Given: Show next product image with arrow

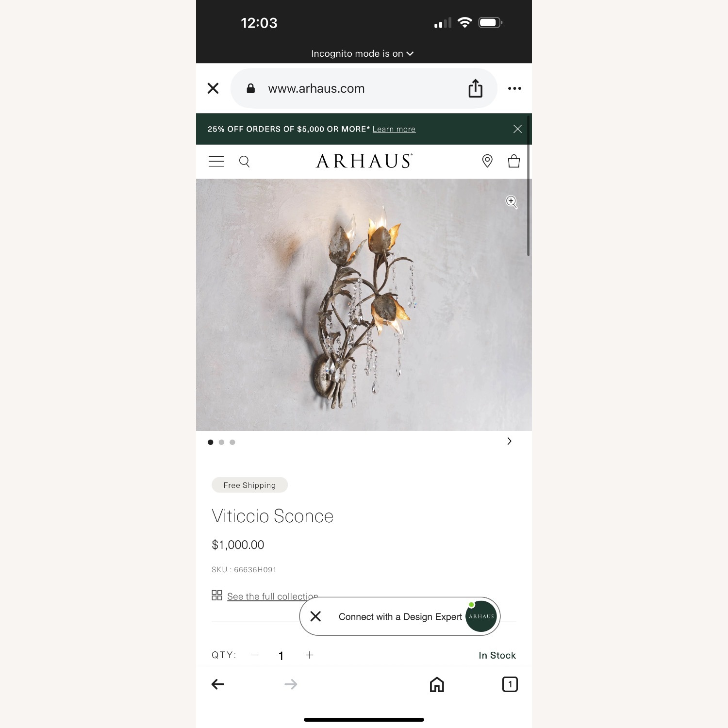Looking at the screenshot, I should point(509,441).
